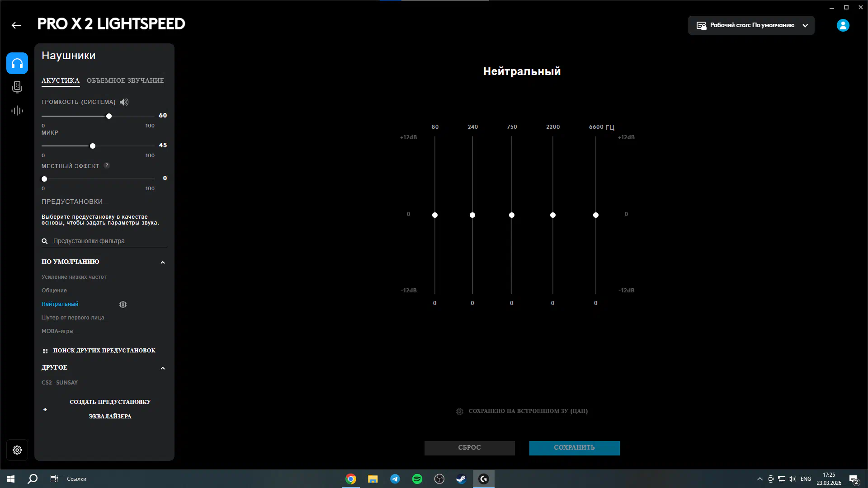Open the user account profile icon

pyautogui.click(x=843, y=25)
